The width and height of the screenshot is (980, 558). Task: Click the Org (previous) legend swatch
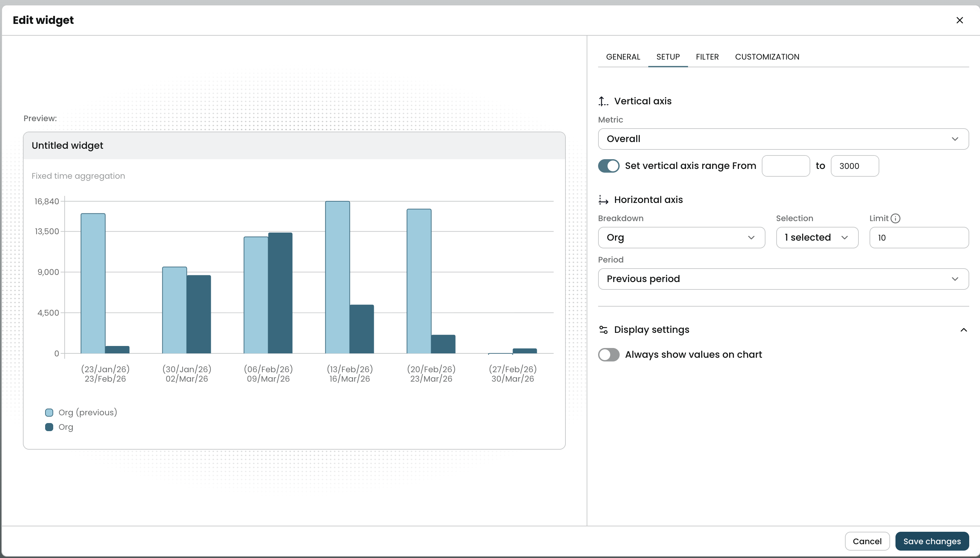[x=49, y=413]
